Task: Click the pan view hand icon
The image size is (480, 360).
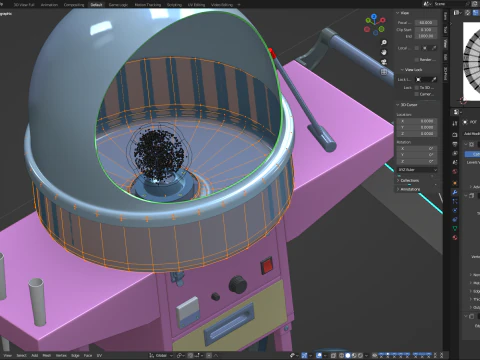Action: click(x=384, y=52)
